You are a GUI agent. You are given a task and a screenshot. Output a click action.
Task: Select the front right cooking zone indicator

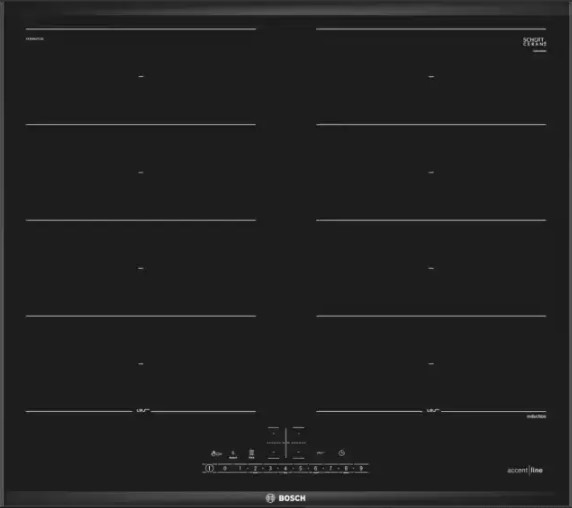298,452
